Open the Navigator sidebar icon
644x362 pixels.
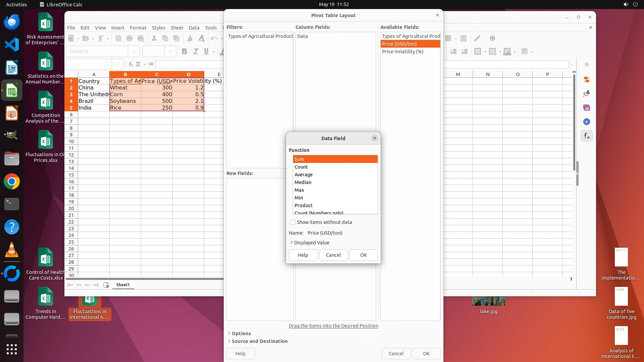coord(587,122)
